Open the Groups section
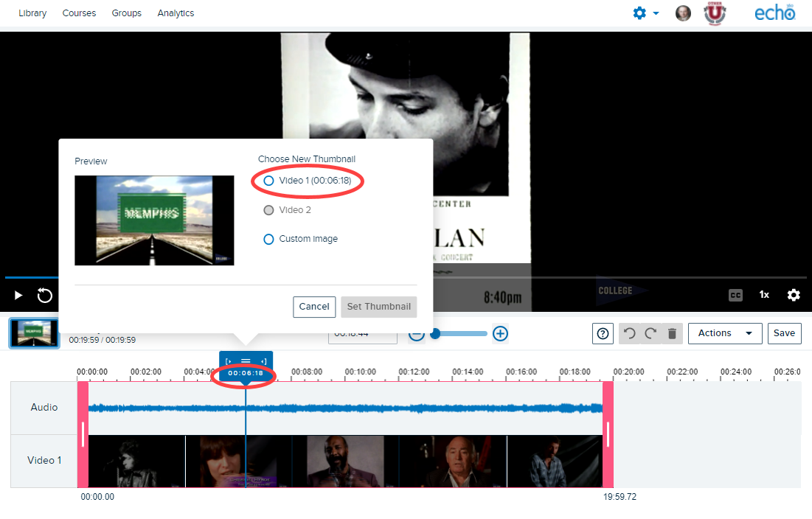The width and height of the screenshot is (812, 519). tap(126, 13)
